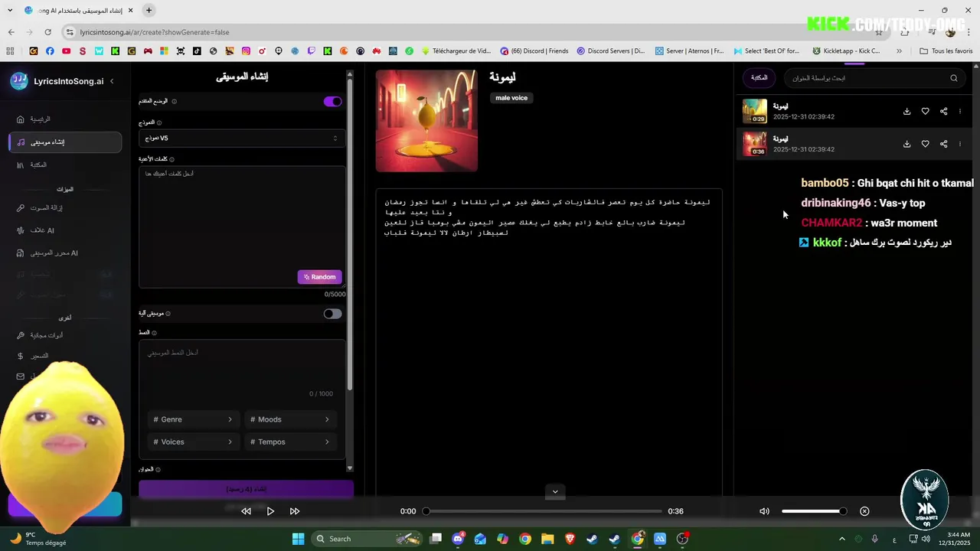This screenshot has height=551, width=980.
Task: Click the info icon beside الوضع المتقدم
Action: pos(174,102)
